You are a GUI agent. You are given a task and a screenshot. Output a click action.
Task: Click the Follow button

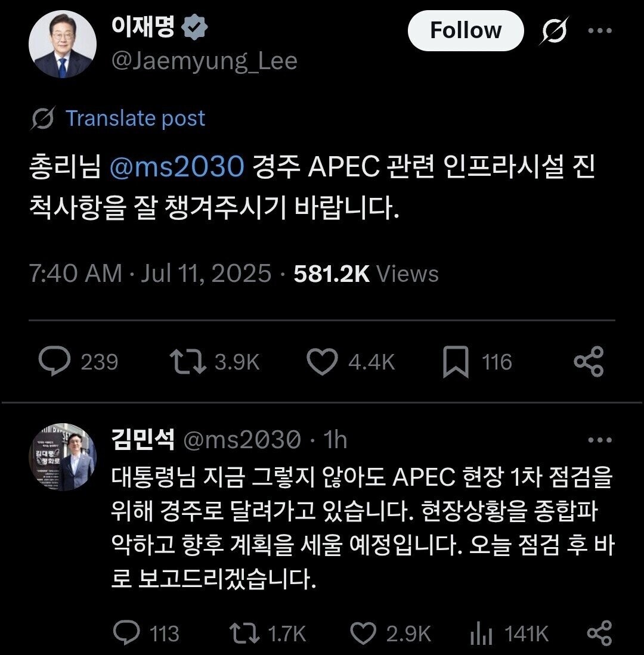(x=465, y=30)
